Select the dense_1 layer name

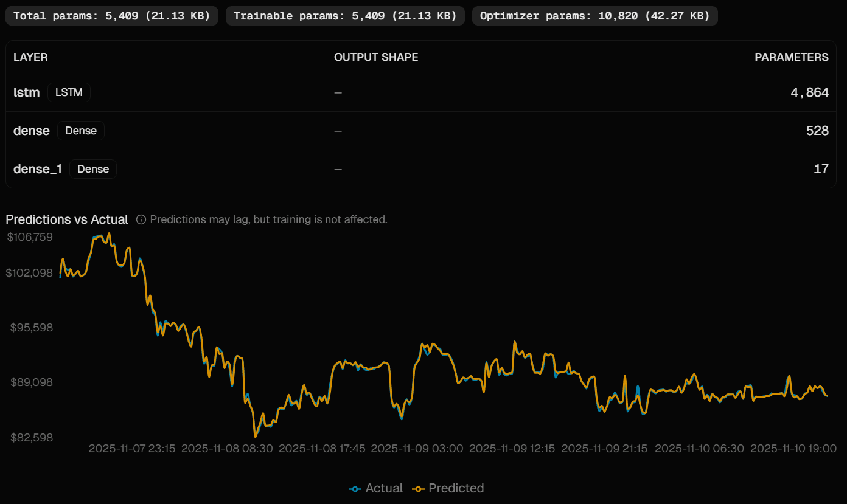[x=38, y=169]
